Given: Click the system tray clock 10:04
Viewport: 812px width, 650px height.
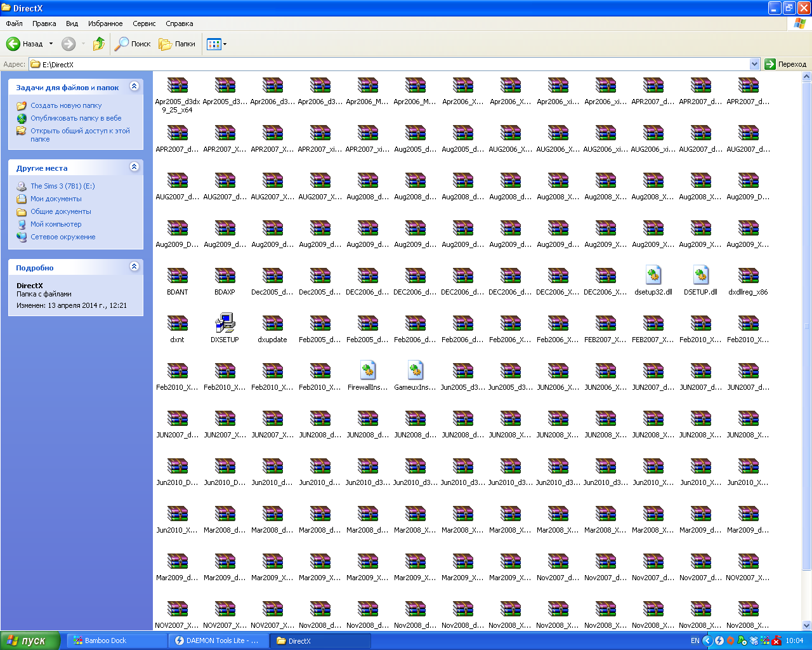Looking at the screenshot, I should (794, 641).
